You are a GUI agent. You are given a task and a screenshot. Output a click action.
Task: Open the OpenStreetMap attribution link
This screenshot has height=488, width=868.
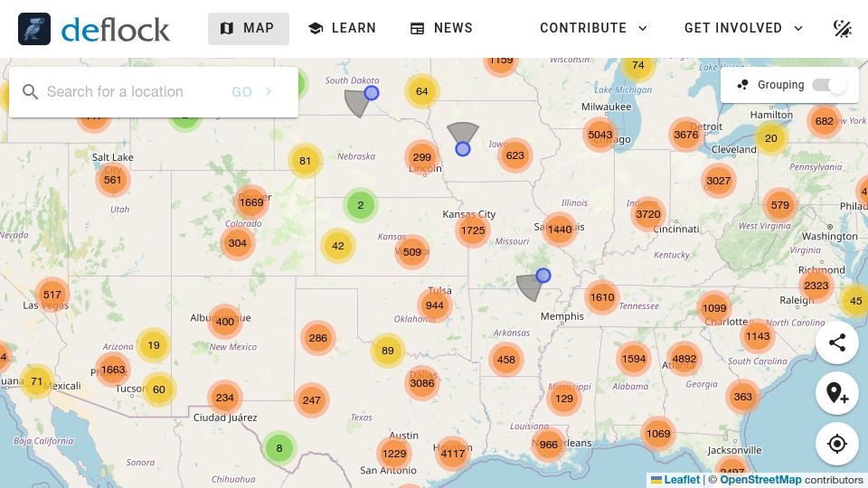tap(760, 480)
